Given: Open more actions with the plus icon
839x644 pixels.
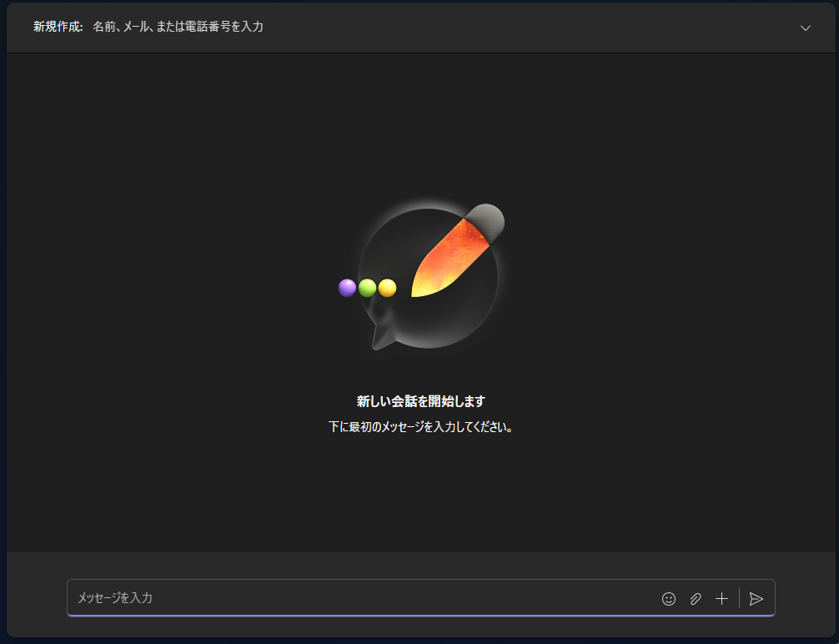Looking at the screenshot, I should coord(722,598).
